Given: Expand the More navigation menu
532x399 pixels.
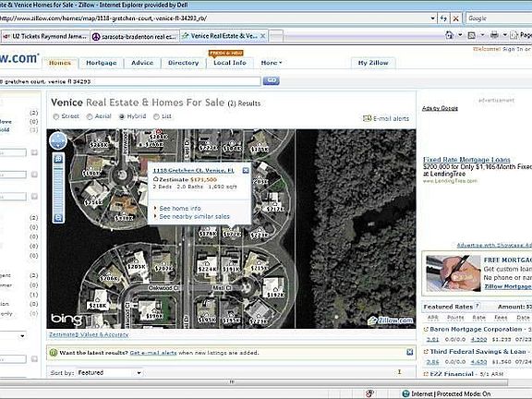Looking at the screenshot, I should [272, 63].
